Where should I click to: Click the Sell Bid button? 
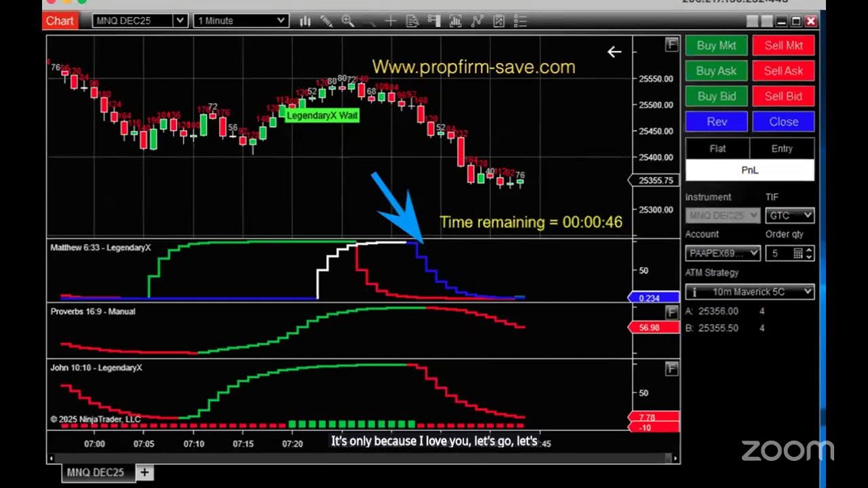pos(783,96)
